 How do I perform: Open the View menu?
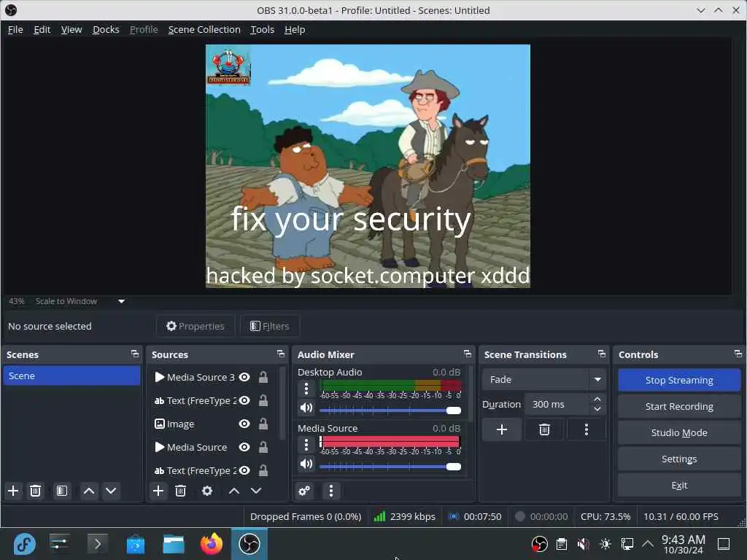[x=71, y=29]
